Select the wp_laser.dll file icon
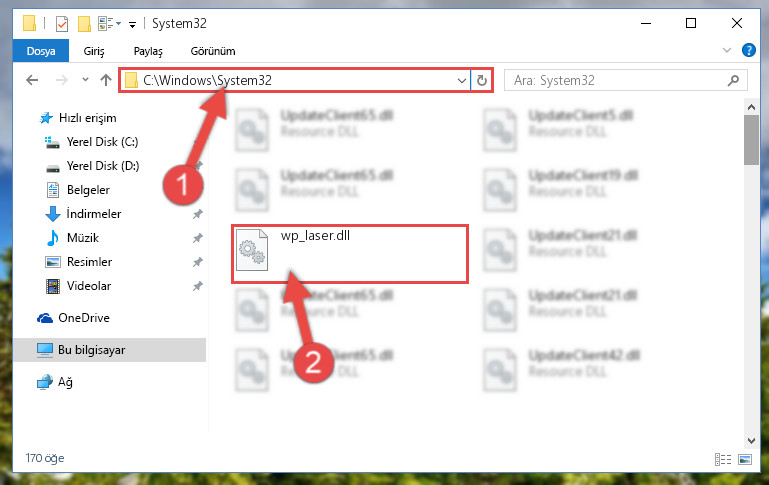 252,250
